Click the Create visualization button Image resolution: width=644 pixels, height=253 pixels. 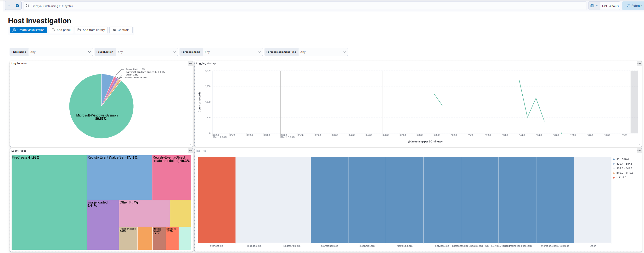click(x=28, y=30)
